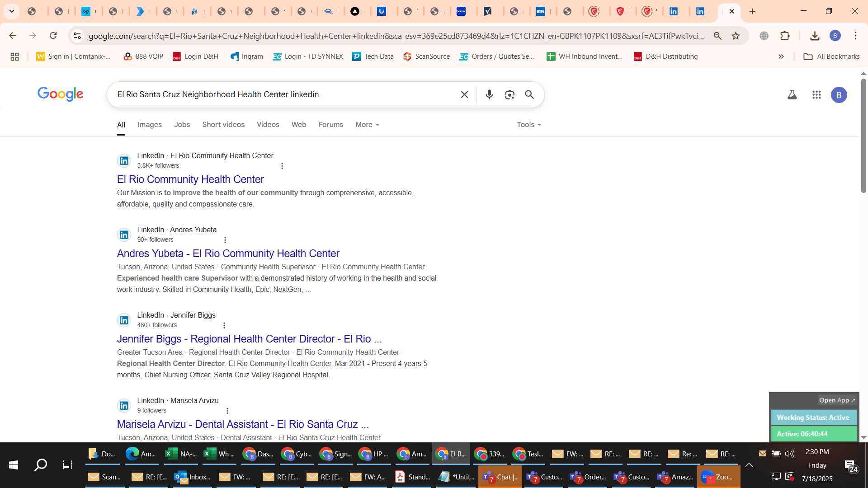Open Login D&H bookmark
This screenshot has width=868, height=488.
[196, 56]
